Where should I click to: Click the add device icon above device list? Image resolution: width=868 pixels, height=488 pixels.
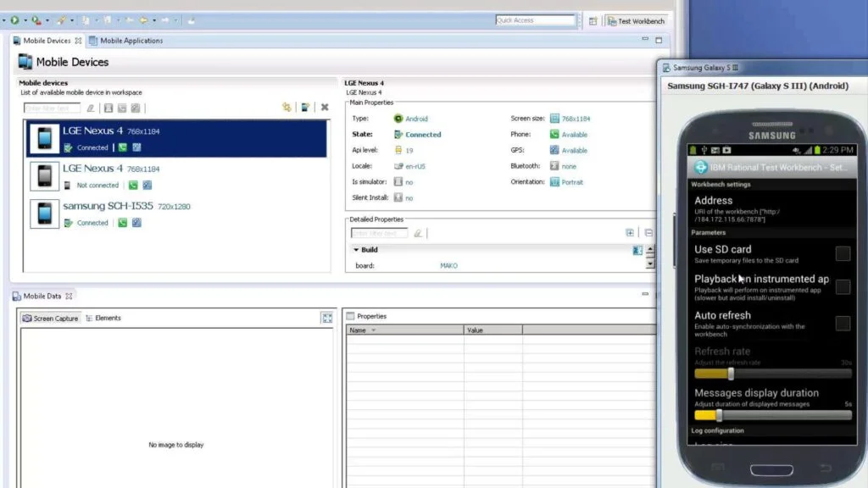pos(305,107)
